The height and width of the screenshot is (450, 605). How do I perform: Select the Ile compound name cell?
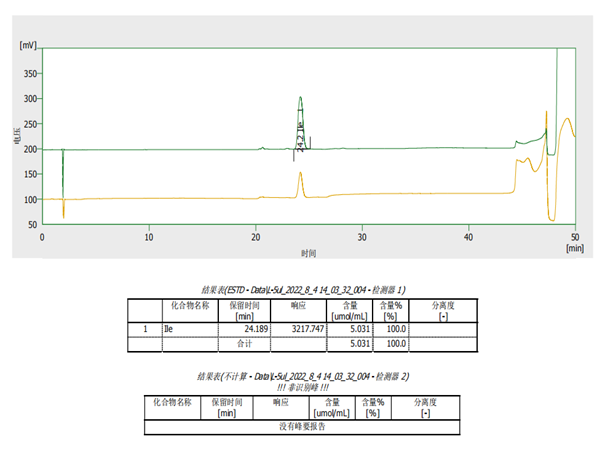(190, 329)
